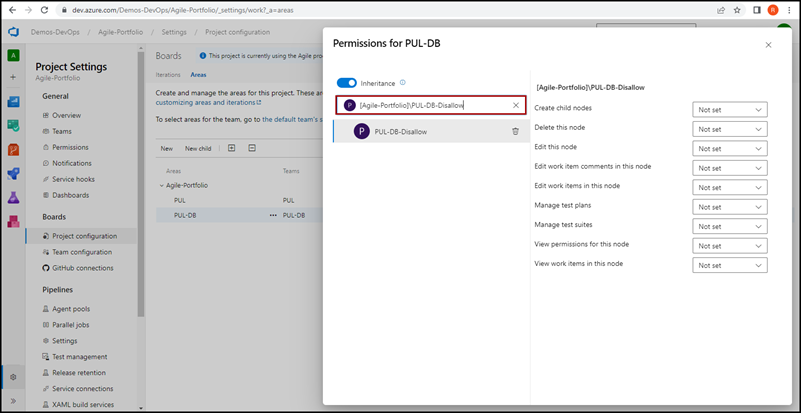Click collapse all minus icon in toolbar
This screenshot has height=413, width=801.
click(x=252, y=148)
